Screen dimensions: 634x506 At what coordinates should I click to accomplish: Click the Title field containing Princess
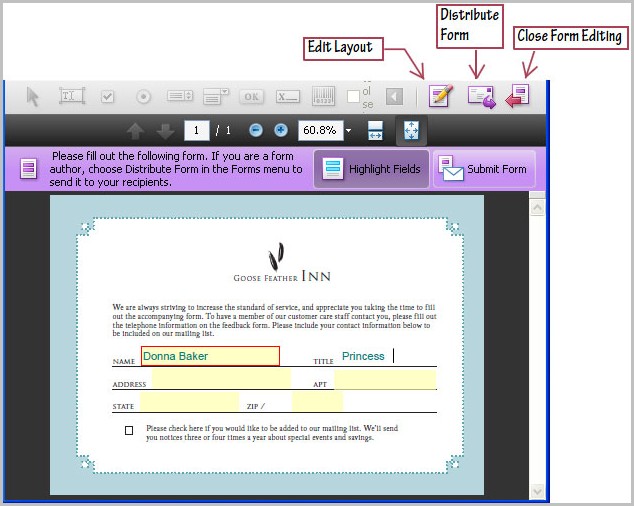(386, 356)
